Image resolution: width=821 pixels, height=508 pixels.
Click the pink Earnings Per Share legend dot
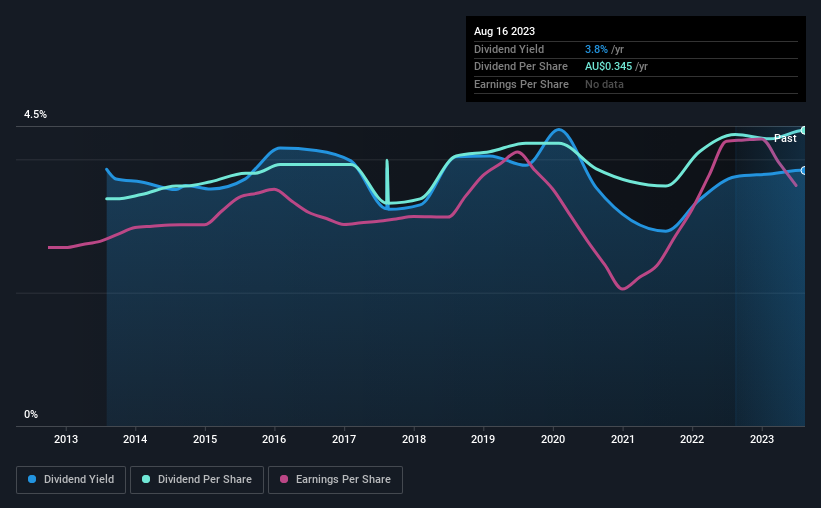pos(284,479)
